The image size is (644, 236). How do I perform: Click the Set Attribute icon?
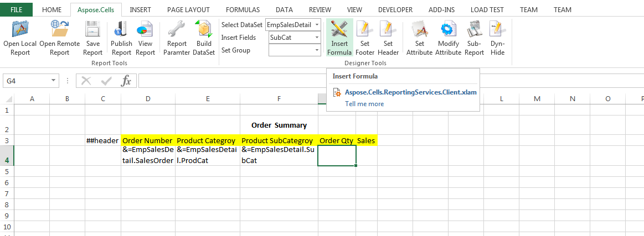[x=419, y=29]
